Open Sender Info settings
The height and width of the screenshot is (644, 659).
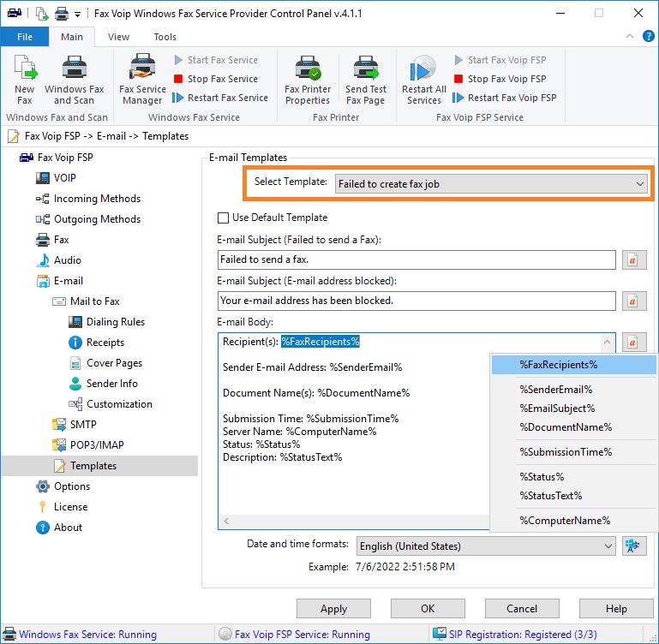(x=104, y=384)
